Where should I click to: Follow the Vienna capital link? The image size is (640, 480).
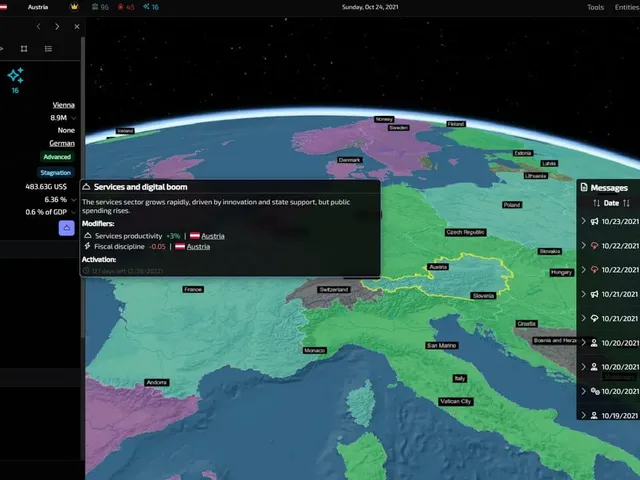[64, 105]
